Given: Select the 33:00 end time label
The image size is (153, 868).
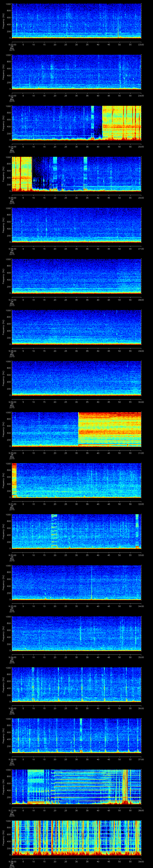Looking at the screenshot, I should pyautogui.click(x=141, y=555).
